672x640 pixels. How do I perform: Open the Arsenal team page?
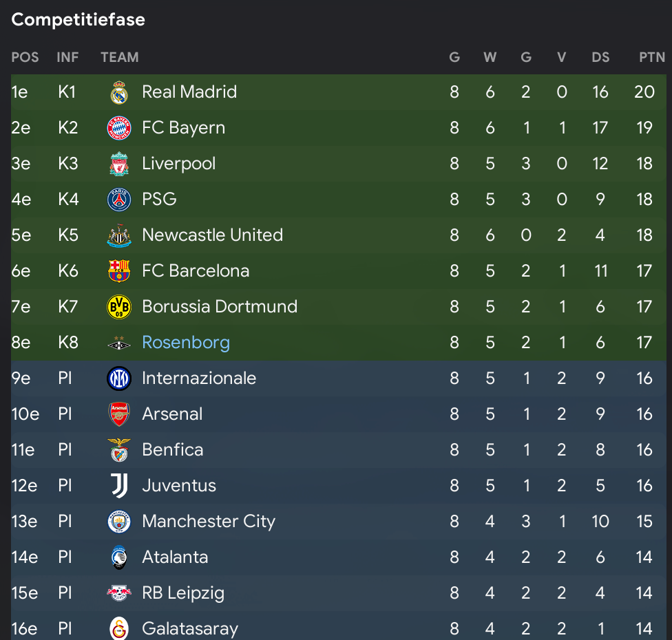tap(172, 414)
